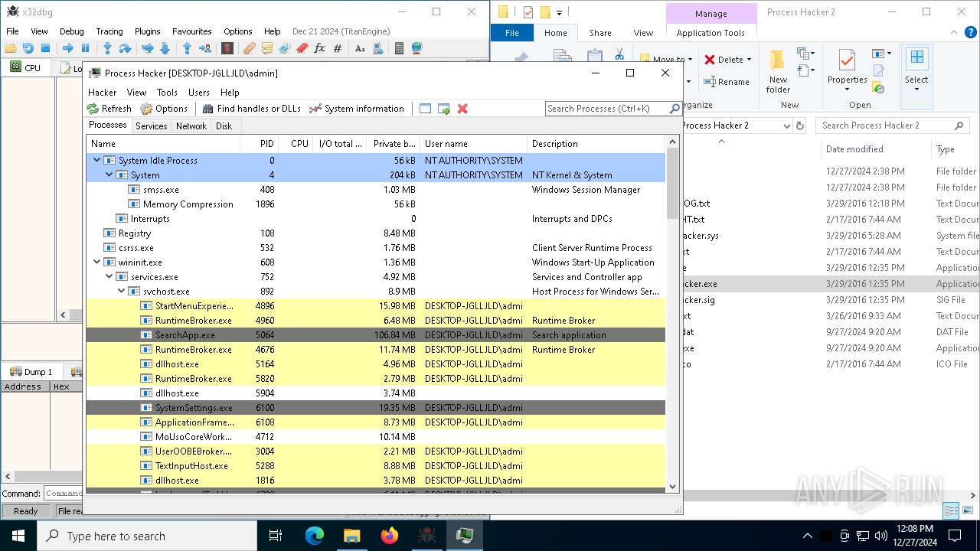Open Bookmarks via the red bookmark icon

coord(302,48)
